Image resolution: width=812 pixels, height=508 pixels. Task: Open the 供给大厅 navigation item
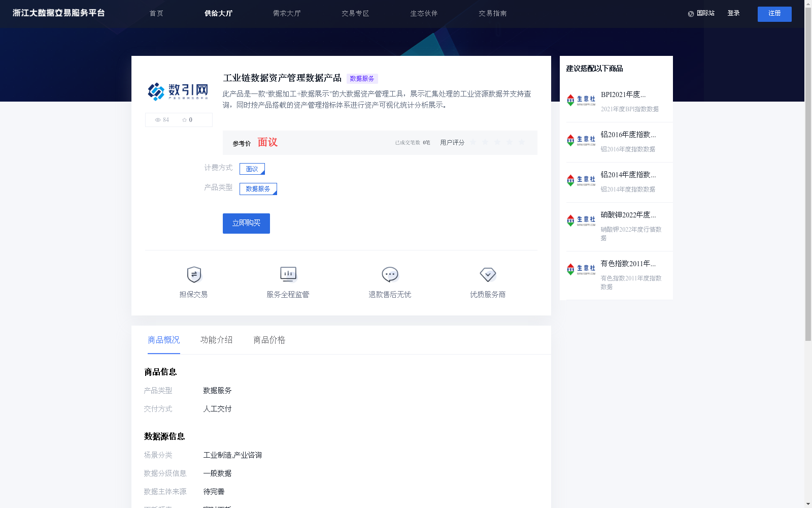[218, 13]
